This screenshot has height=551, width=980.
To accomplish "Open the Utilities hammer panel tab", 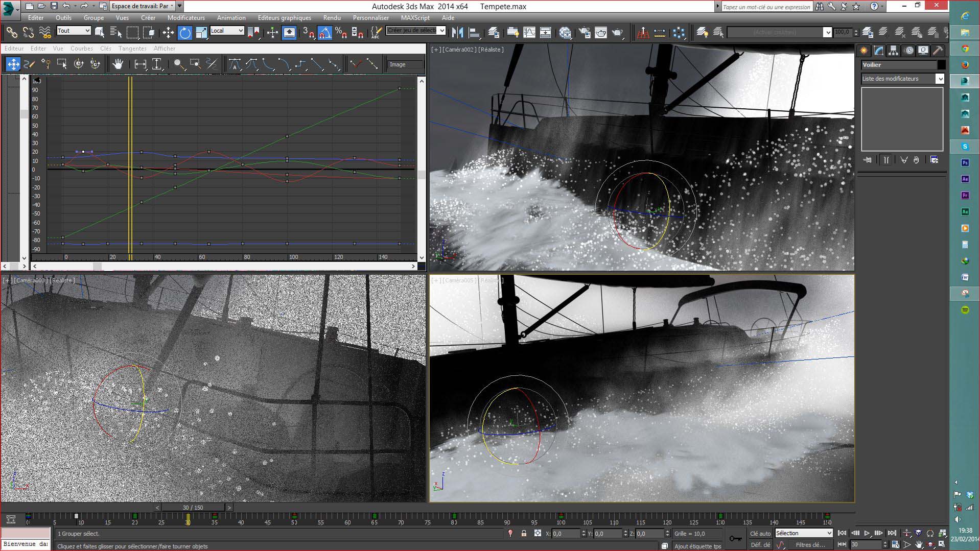I will tap(937, 51).
